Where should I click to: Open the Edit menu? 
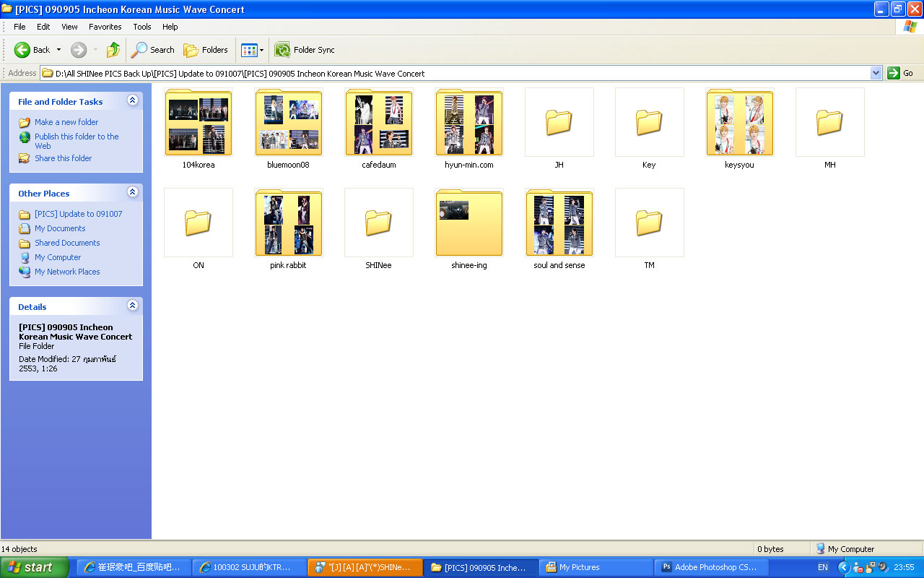(43, 27)
